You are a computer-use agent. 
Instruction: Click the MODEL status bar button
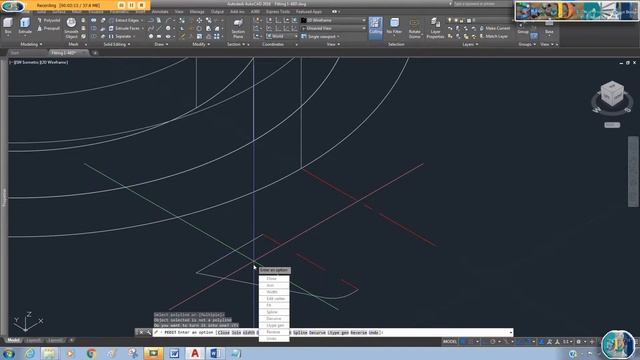[x=449, y=341]
